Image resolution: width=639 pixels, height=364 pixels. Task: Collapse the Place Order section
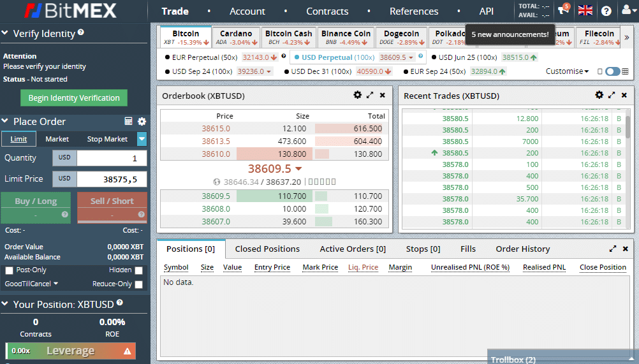pos(5,120)
